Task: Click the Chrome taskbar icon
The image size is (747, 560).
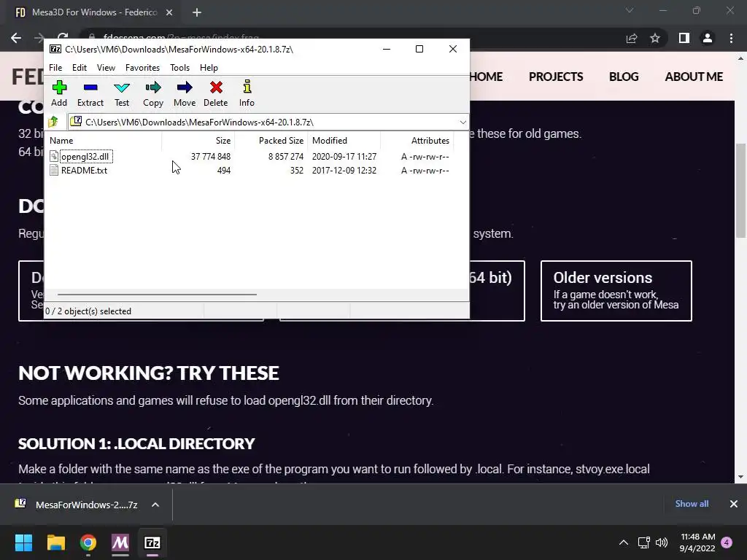Action: click(x=88, y=542)
